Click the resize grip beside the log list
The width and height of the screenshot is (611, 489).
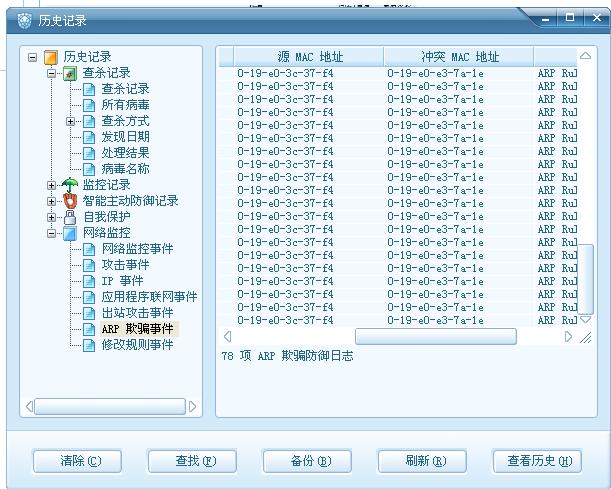pyautogui.click(x=585, y=337)
